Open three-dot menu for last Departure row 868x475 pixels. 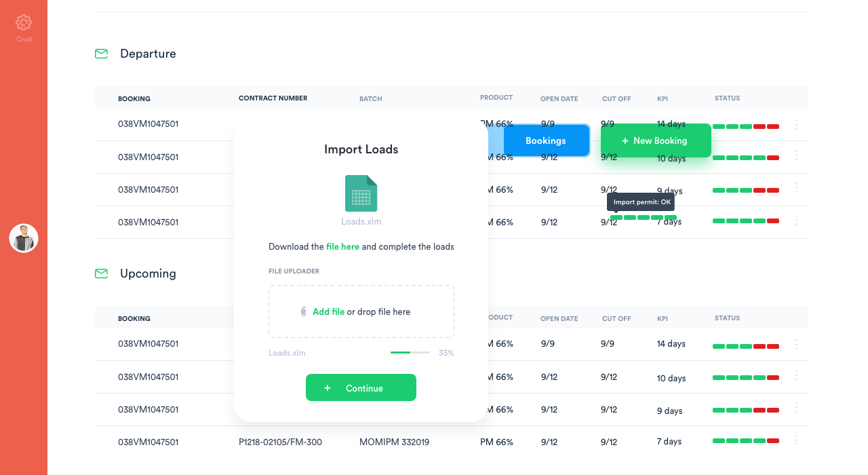pos(796,221)
